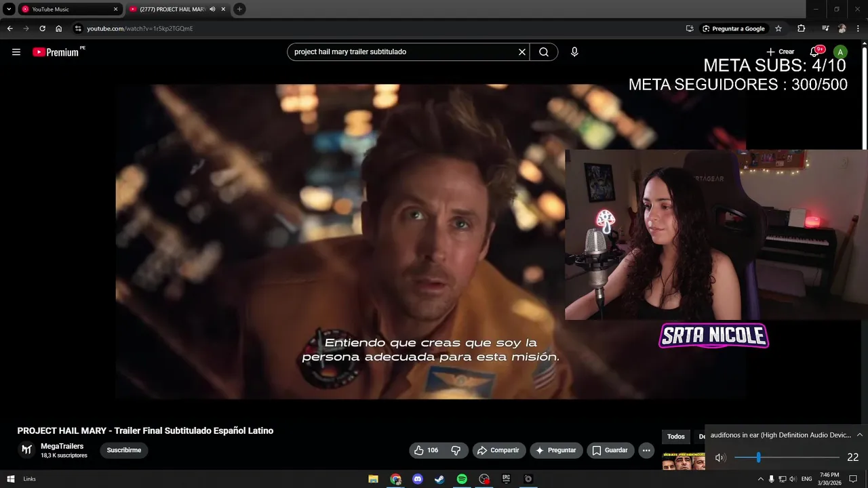This screenshot has height=488, width=868.
Task: Save video with Guardar button
Action: [610, 450]
